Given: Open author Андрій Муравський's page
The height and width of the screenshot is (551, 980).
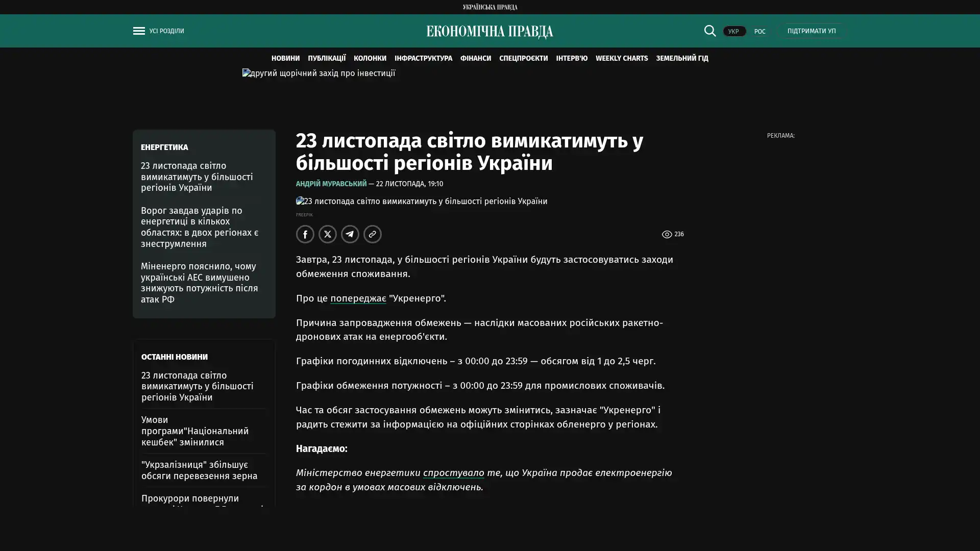Looking at the screenshot, I should [331, 184].
